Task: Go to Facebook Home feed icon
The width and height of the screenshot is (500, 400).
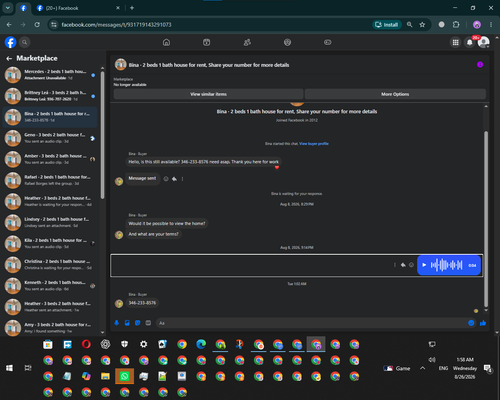Action: click(166, 42)
